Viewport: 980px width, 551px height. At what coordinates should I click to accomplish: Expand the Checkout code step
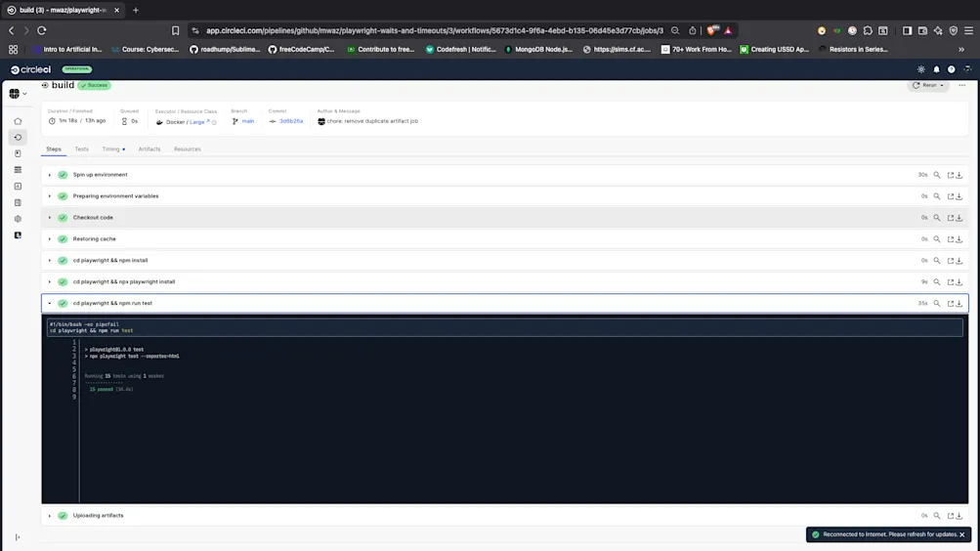coord(50,218)
